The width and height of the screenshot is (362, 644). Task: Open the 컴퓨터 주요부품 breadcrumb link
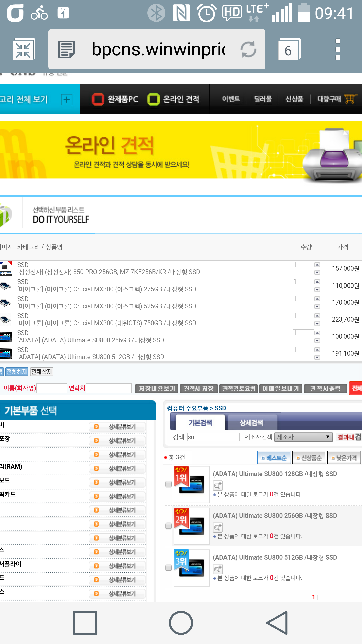click(188, 408)
